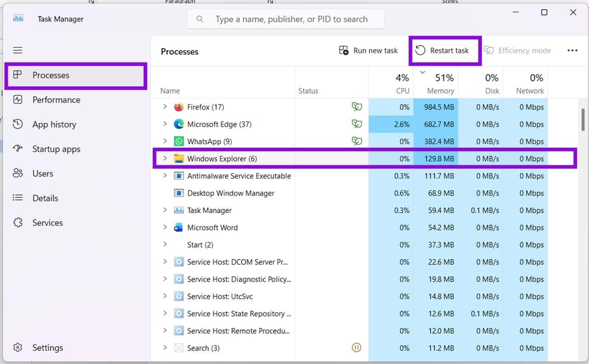
Task: Switch to the App history tab
Action: (76, 124)
